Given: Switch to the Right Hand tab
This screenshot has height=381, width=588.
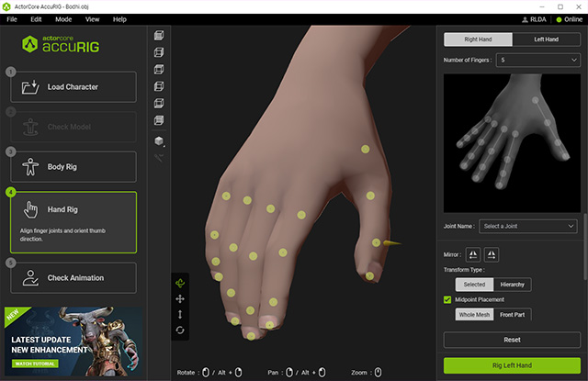Looking at the screenshot, I should pyautogui.click(x=476, y=39).
